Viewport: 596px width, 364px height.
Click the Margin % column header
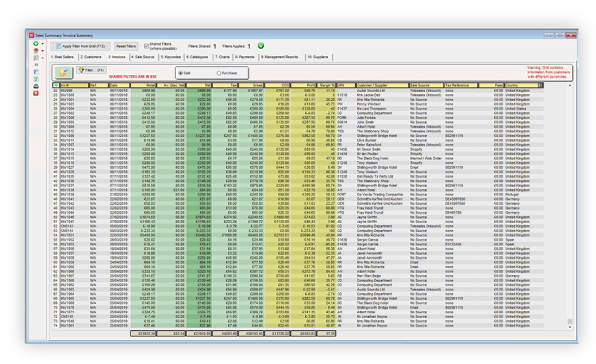(326, 85)
